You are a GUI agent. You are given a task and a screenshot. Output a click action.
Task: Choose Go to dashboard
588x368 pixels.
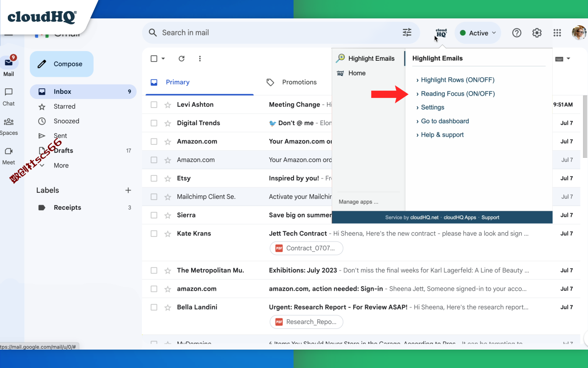pos(445,121)
